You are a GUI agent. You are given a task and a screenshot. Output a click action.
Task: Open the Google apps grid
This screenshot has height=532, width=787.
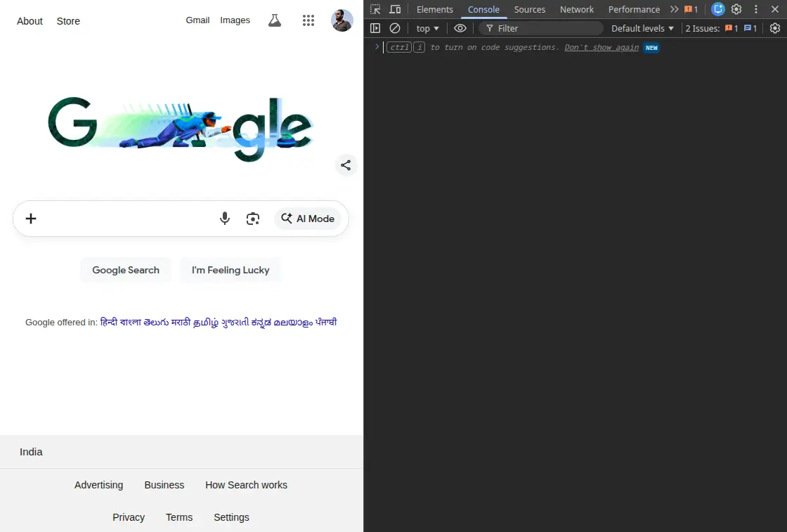click(308, 20)
